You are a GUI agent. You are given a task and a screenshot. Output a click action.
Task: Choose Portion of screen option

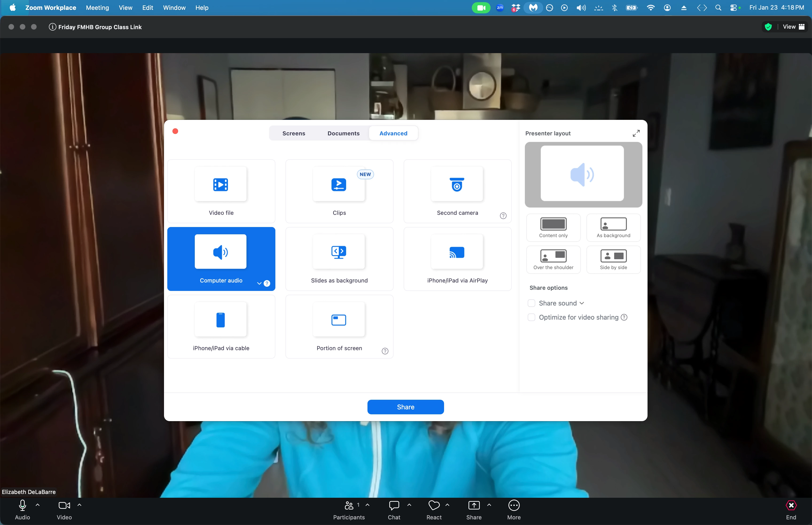pos(339,326)
